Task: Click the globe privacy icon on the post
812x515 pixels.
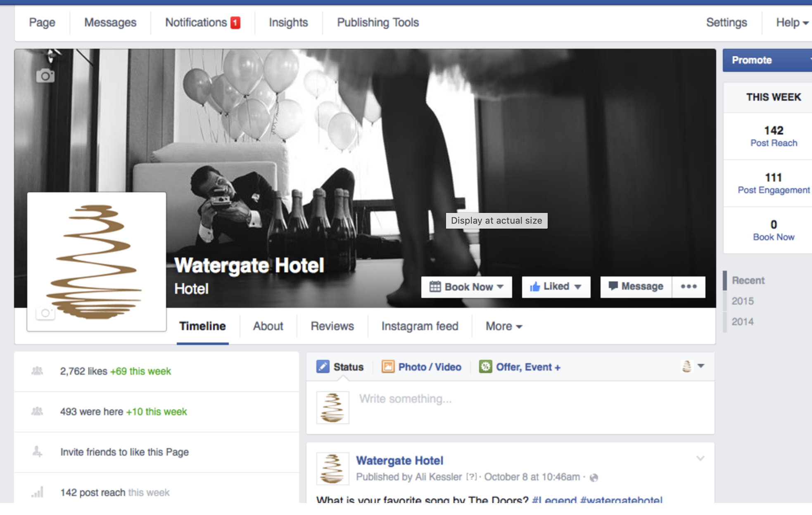Action: point(594,477)
